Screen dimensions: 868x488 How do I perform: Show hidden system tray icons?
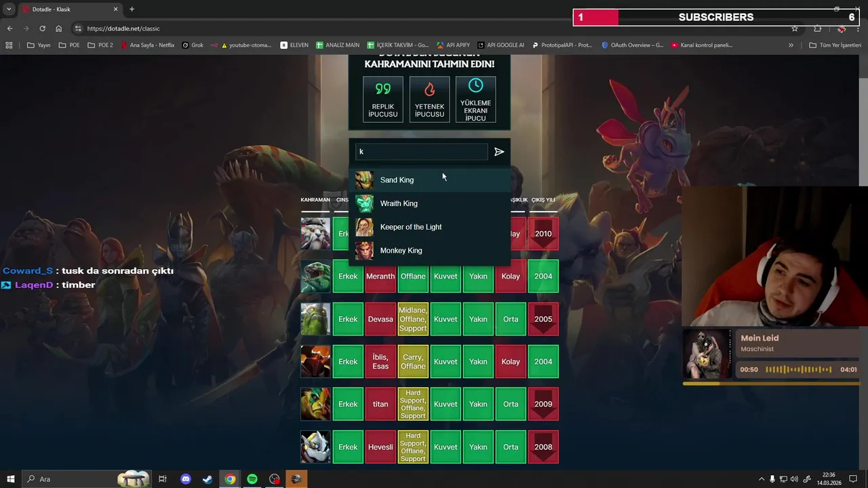pyautogui.click(x=762, y=479)
